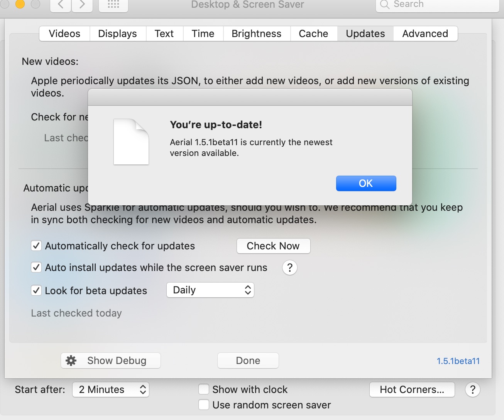
Task: Open the show-all preferences grid
Action: (x=113, y=5)
